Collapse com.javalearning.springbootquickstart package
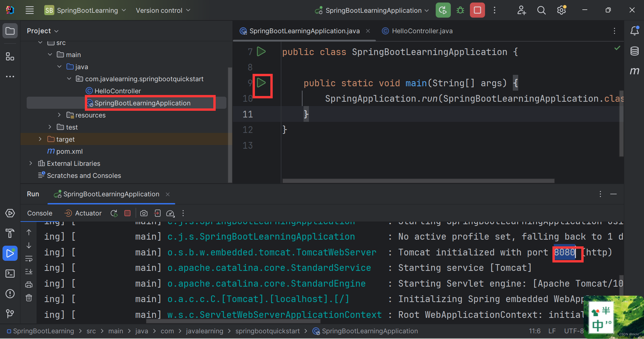This screenshot has width=644, height=339. tap(69, 79)
